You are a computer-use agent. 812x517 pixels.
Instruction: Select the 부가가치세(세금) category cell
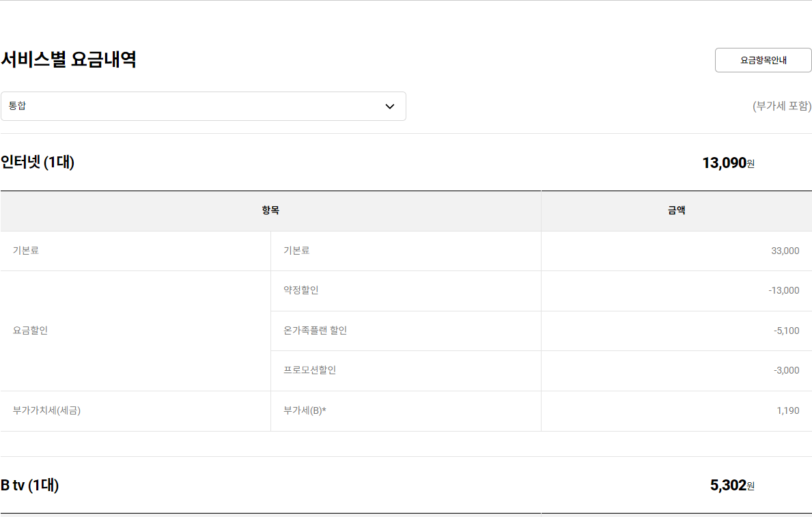[46, 410]
